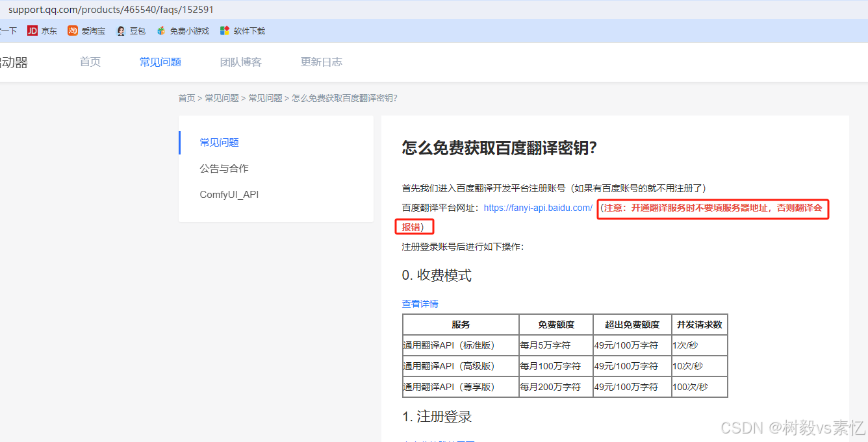
Task: Click the 通用翻译API（高级版） table cell
Action: click(461, 366)
